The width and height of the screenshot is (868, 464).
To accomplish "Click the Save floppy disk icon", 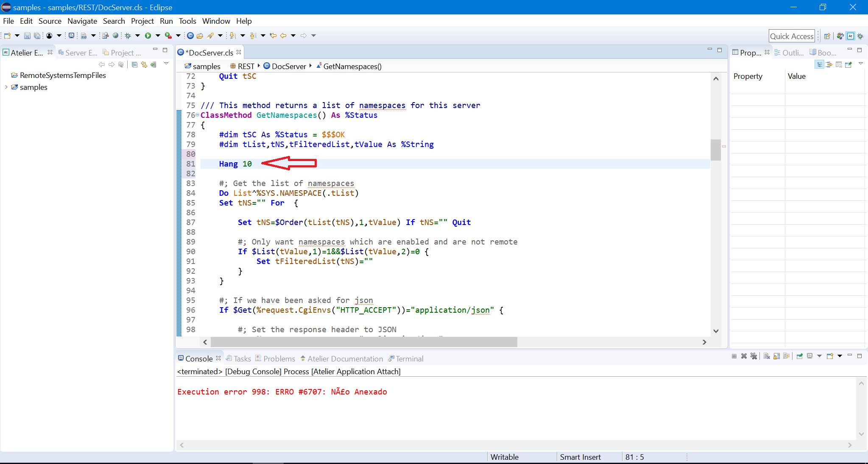I will tap(27, 36).
